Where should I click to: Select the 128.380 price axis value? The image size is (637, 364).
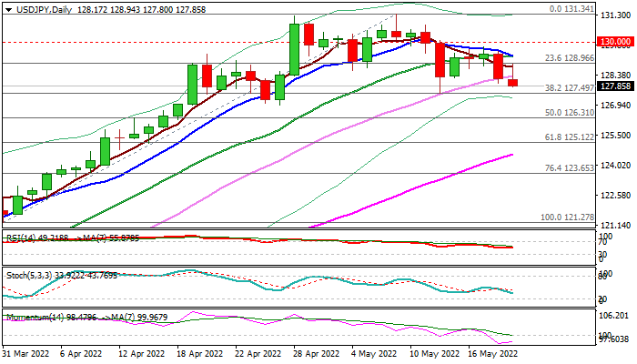click(615, 76)
